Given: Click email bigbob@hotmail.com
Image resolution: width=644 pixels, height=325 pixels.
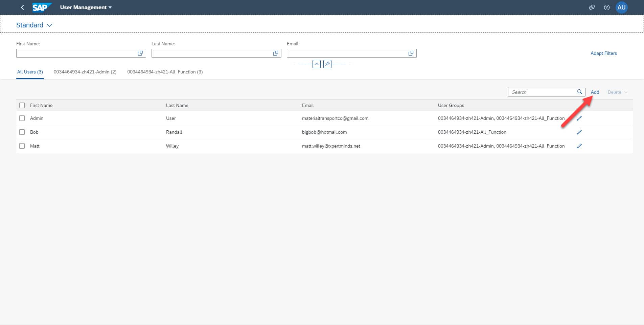Looking at the screenshot, I should (324, 132).
